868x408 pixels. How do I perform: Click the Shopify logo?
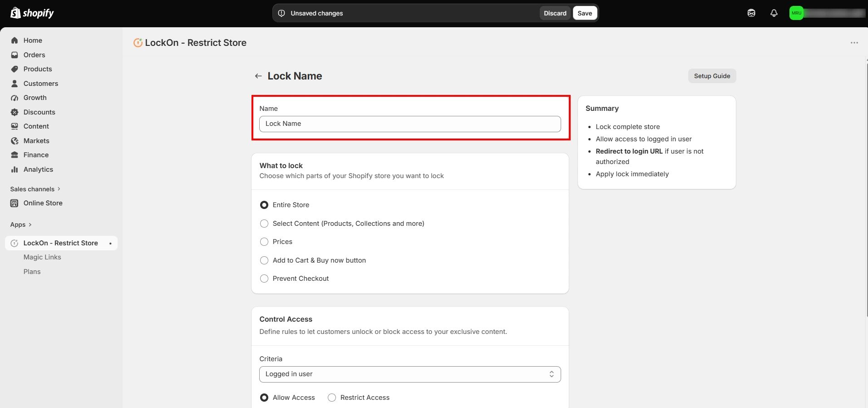pyautogui.click(x=32, y=13)
